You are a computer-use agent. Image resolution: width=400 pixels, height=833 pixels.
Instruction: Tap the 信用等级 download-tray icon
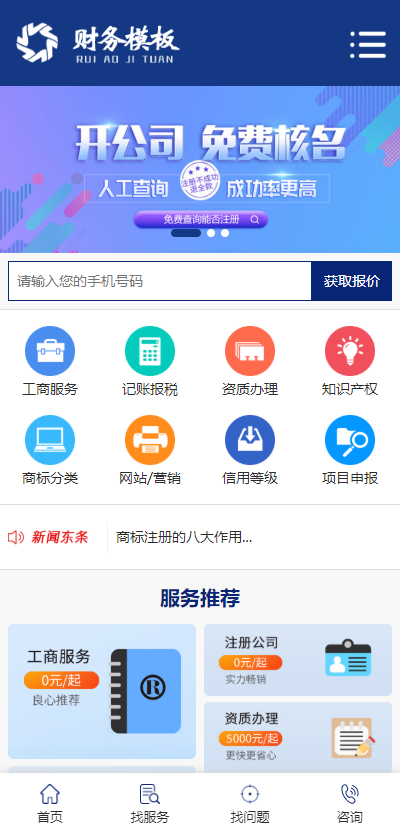click(x=250, y=440)
